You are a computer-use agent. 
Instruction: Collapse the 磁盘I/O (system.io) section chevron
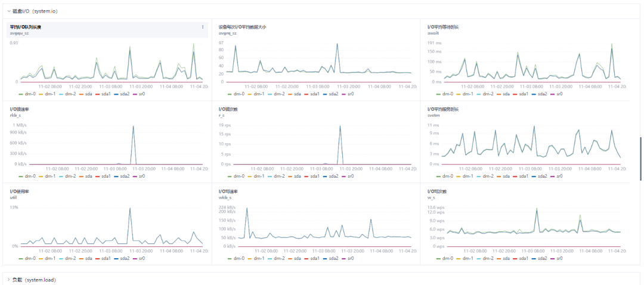[8, 11]
